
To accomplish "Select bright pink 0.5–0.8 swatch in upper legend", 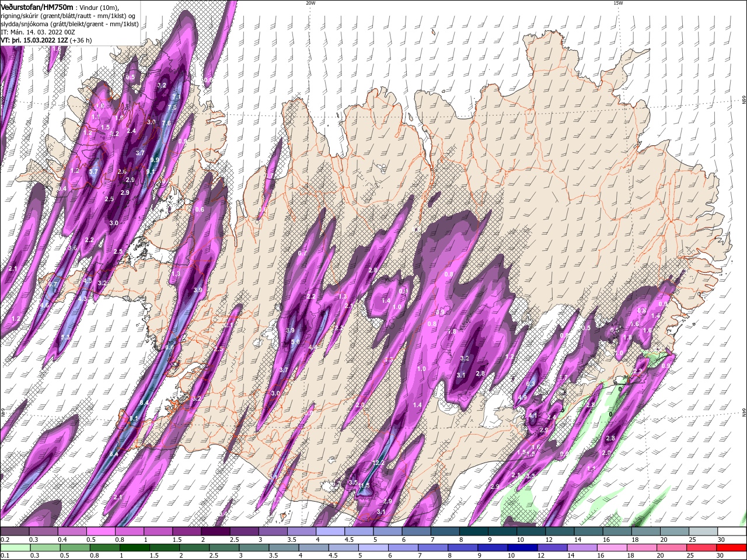I will coord(100,531).
